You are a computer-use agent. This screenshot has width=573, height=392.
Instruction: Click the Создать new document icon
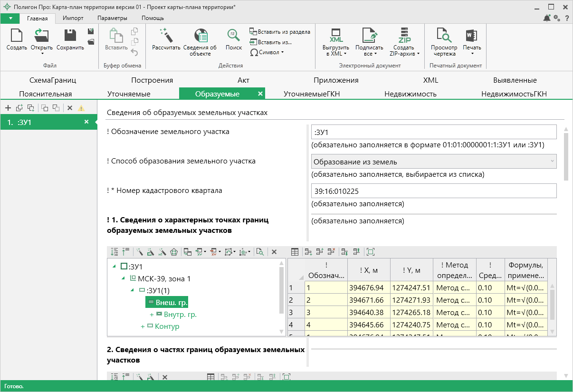(x=17, y=36)
